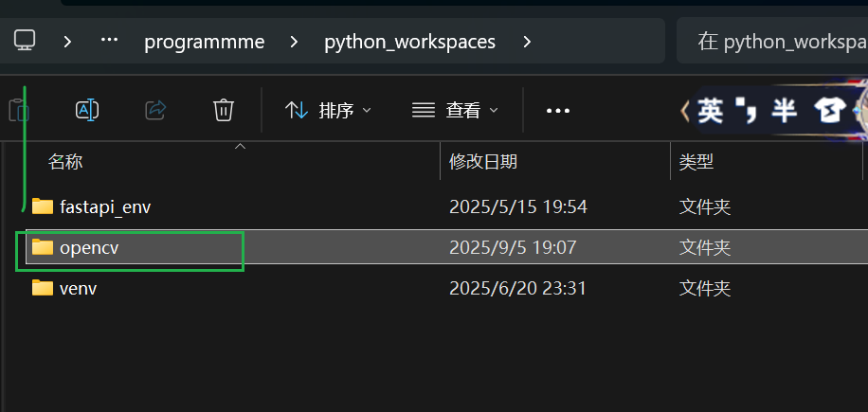The height and width of the screenshot is (412, 868).
Task: Toggle IME punctuation mode icon
Action: pyautogui.click(x=746, y=110)
